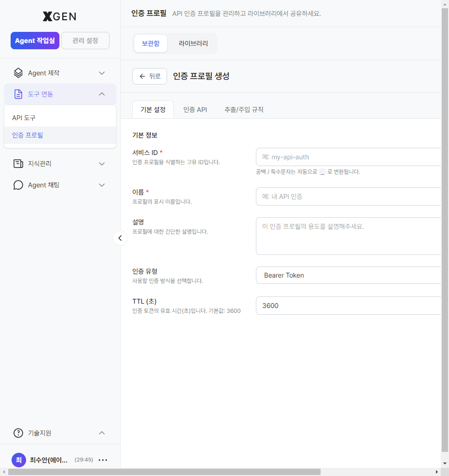Image resolution: width=449 pixels, height=476 pixels.
Task: Click the session timer (29:45)
Action: (x=84, y=460)
